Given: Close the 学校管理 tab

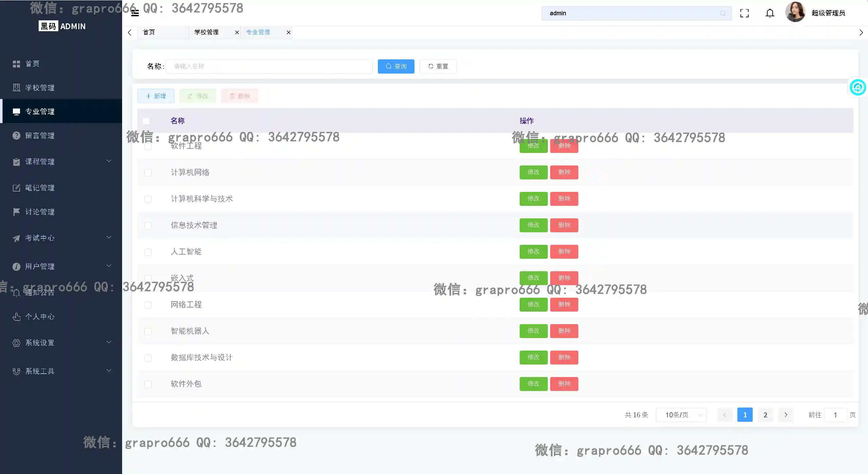Looking at the screenshot, I should point(237,33).
